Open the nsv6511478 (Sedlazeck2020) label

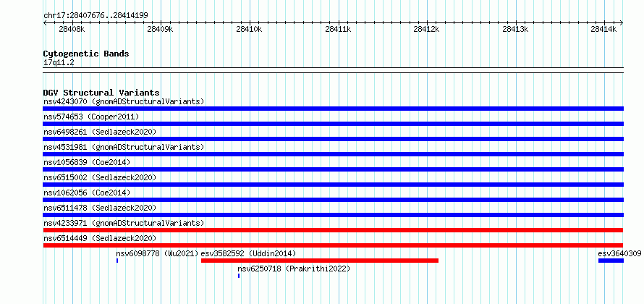click(100, 208)
